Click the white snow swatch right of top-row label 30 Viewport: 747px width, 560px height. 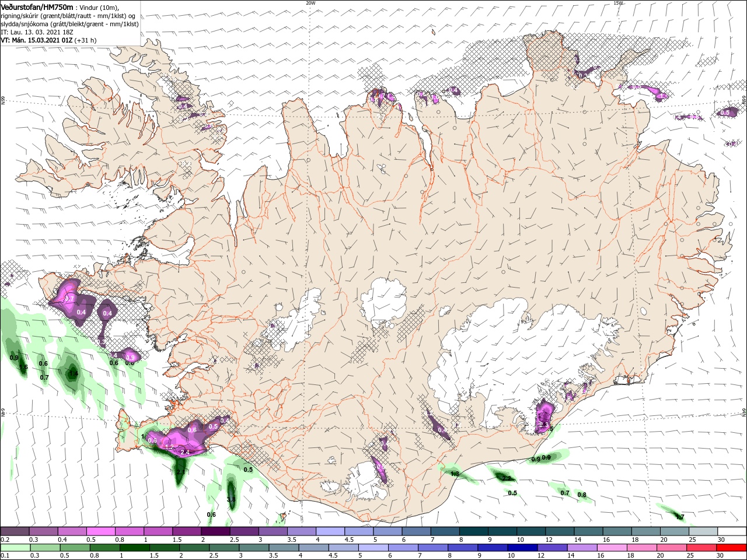click(732, 531)
